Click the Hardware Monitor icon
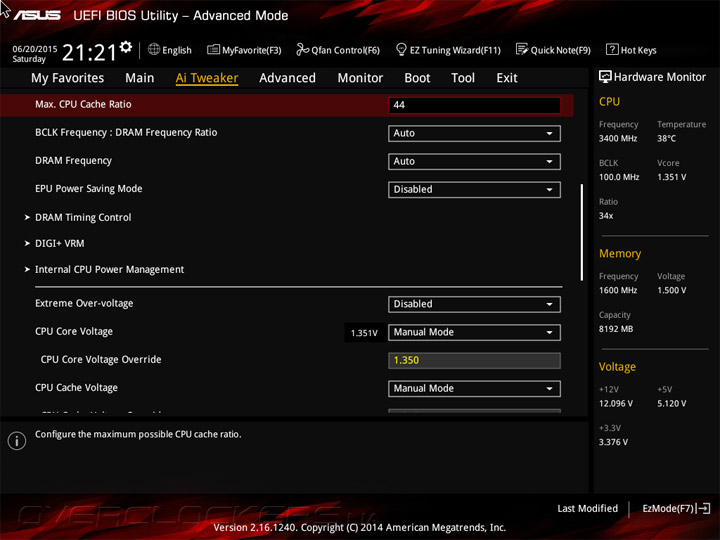 tap(605, 77)
